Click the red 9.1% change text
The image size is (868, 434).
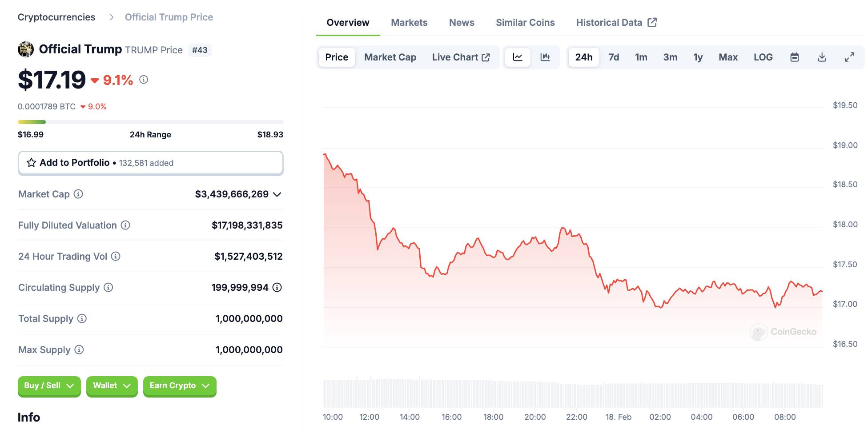118,80
